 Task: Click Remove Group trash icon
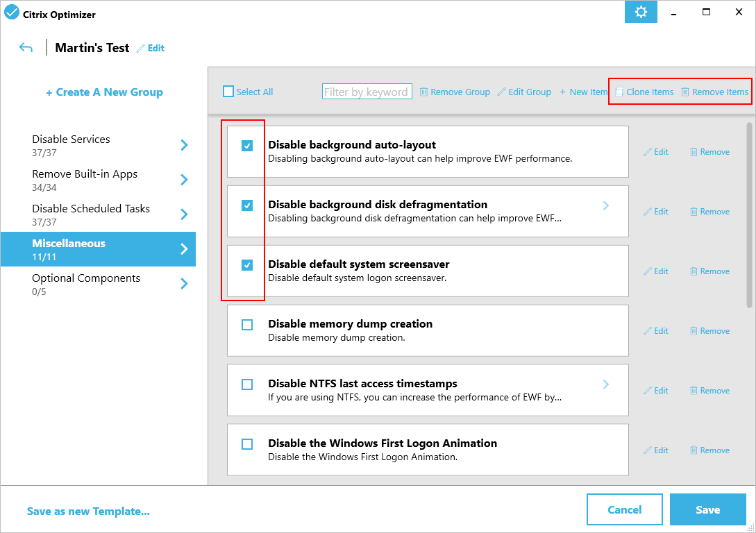(x=423, y=92)
